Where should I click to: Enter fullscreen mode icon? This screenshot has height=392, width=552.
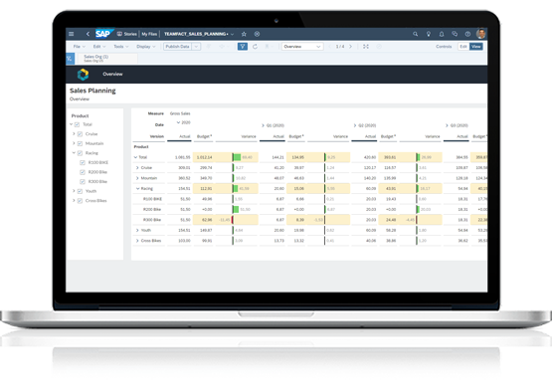pyautogui.click(x=366, y=46)
